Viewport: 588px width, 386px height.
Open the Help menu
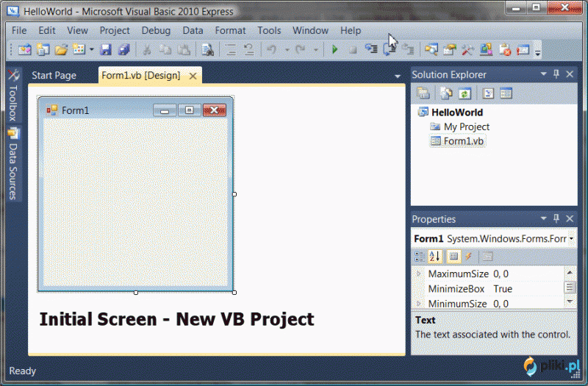tap(351, 30)
